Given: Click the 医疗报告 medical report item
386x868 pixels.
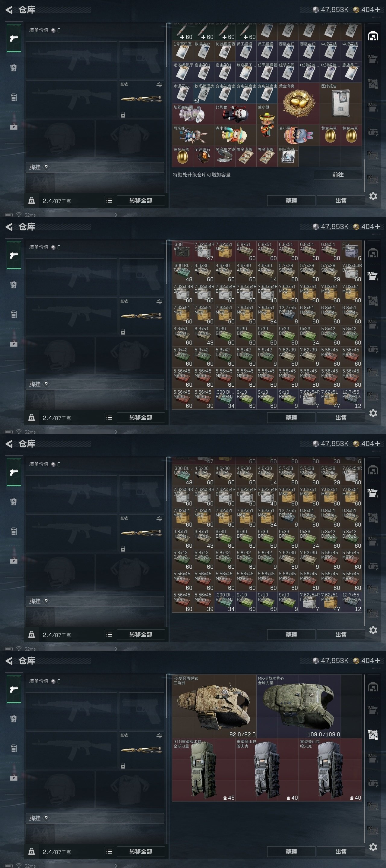Looking at the screenshot, I should 340,104.
